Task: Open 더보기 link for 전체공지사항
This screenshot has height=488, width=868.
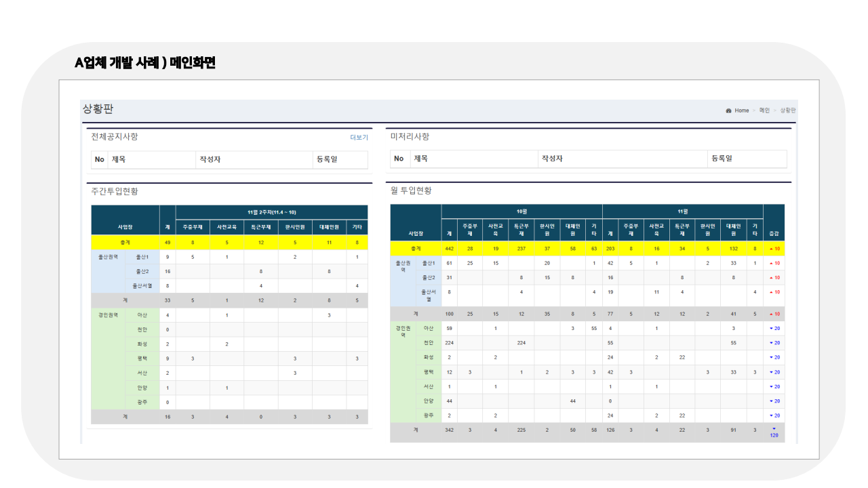Action: (x=359, y=138)
